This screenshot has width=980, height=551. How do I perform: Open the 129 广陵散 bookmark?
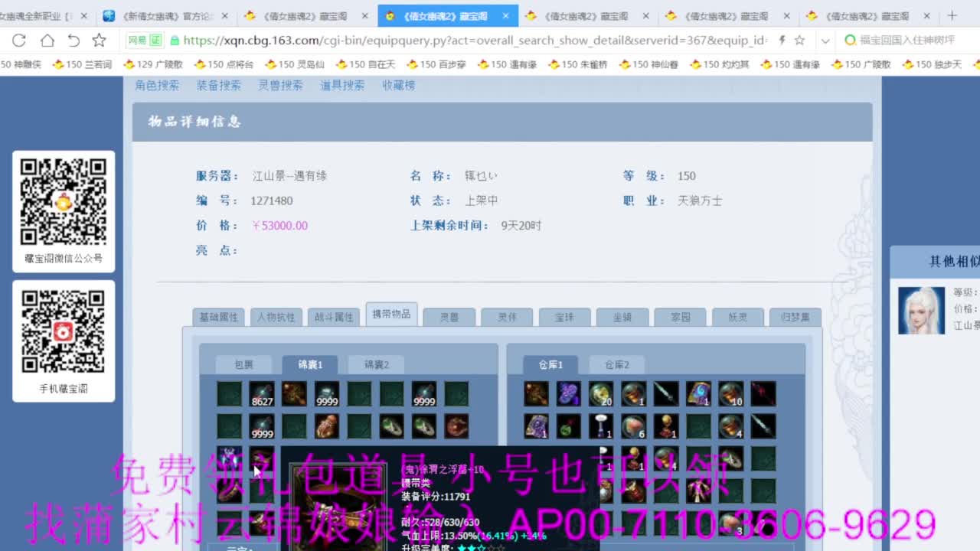[153, 65]
